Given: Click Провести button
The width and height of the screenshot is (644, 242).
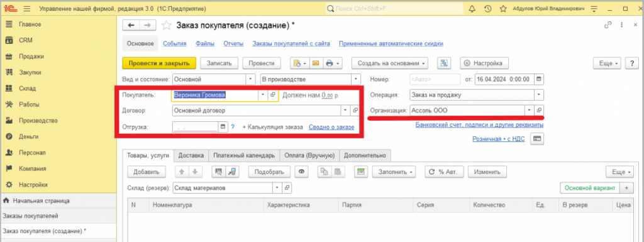Looking at the screenshot, I should click(262, 63).
